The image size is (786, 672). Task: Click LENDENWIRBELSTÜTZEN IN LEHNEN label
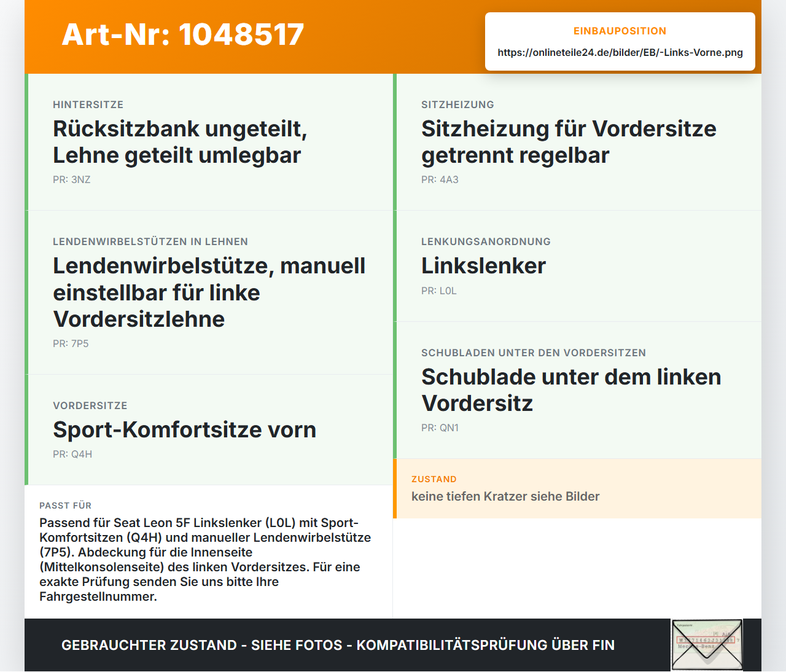pyautogui.click(x=150, y=241)
